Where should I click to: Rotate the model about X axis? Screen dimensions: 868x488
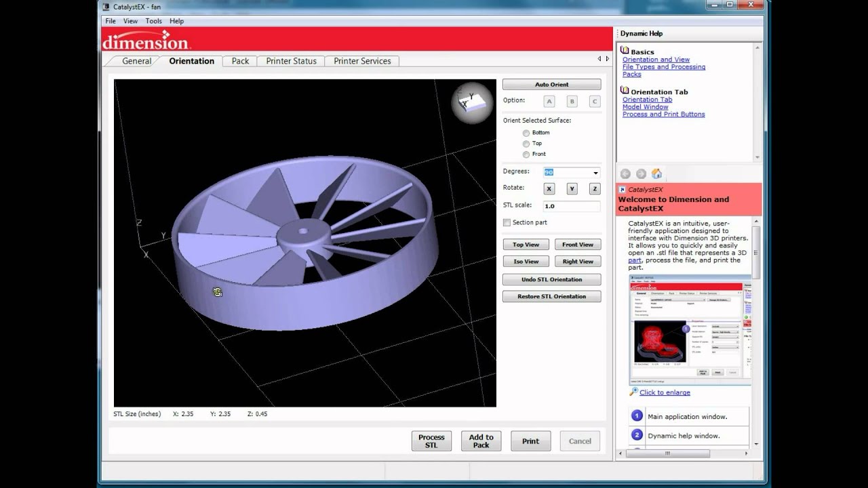(x=549, y=189)
